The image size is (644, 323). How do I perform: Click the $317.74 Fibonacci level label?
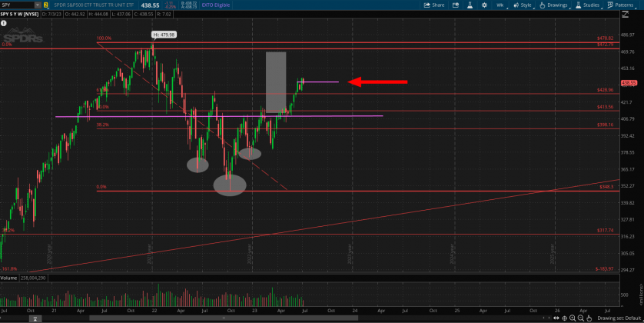[606, 230]
